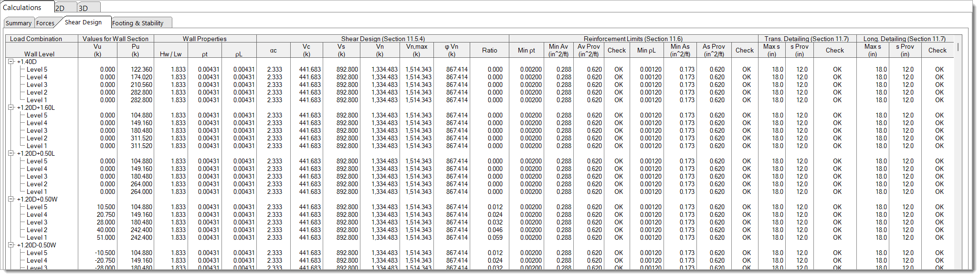
Task: Switch to the Summary tab
Action: tap(19, 23)
